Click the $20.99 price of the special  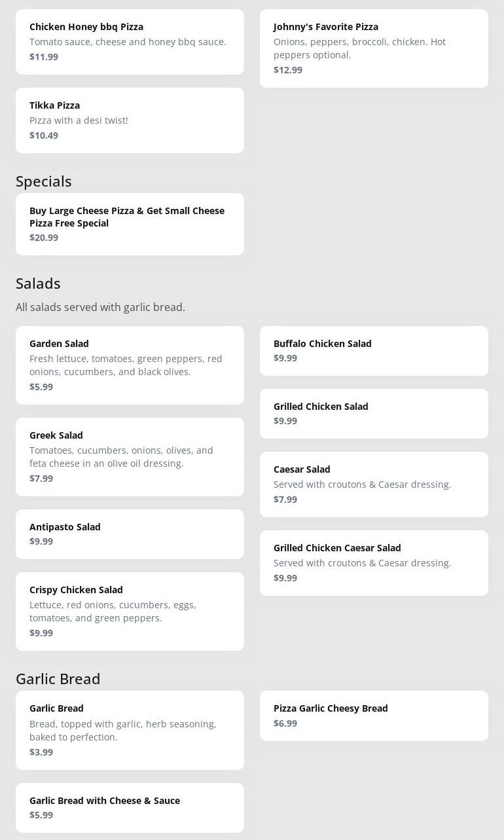click(x=44, y=238)
